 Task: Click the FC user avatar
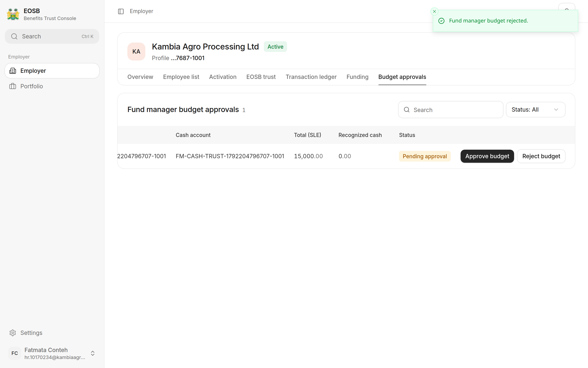click(14, 353)
